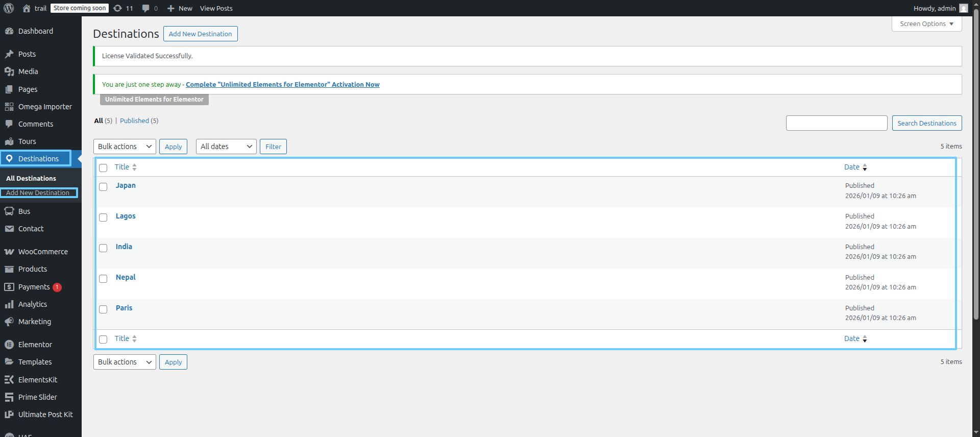Open the Analytics bar chart icon
The height and width of the screenshot is (437, 980).
point(9,304)
